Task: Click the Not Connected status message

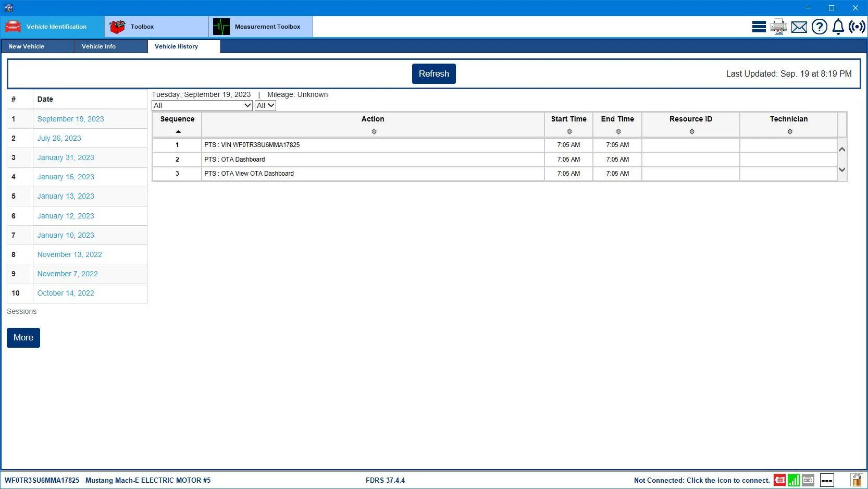Action: tap(702, 480)
